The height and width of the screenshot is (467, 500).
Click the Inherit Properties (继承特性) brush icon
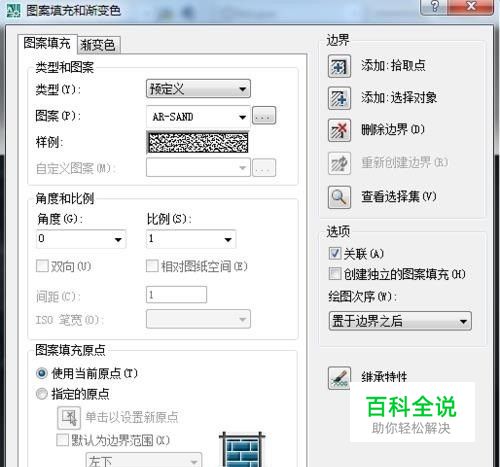point(339,378)
